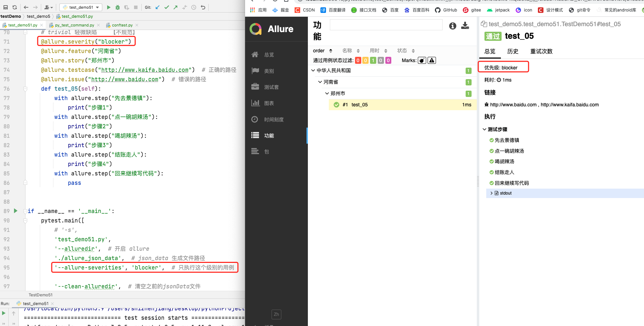Toggle the new-failed warning mark filter
This screenshot has height=326, width=644.
432,60
